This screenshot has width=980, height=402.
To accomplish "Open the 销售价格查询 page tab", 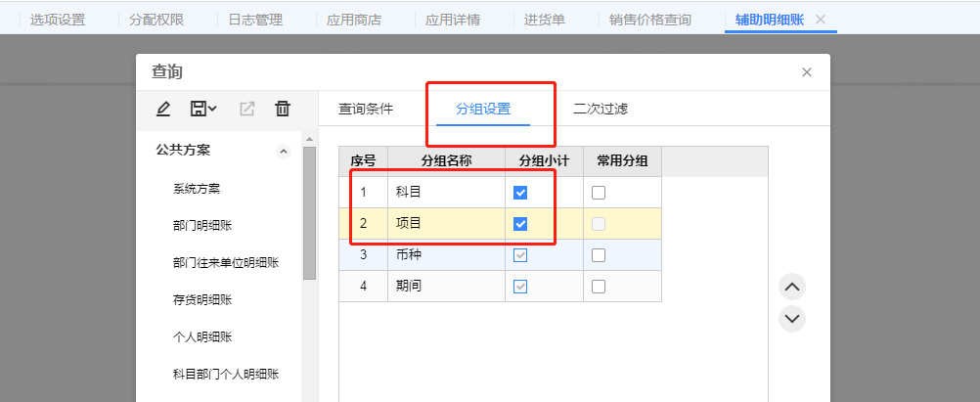I will pos(650,20).
